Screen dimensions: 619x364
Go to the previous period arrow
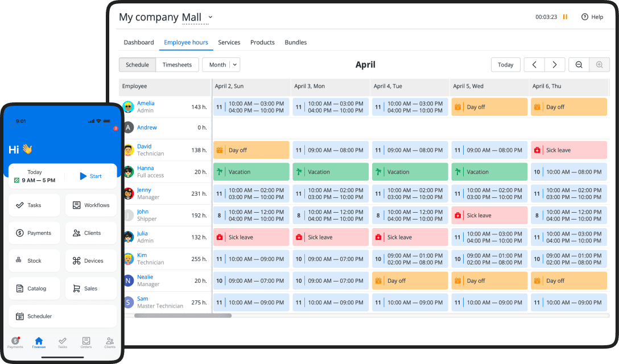[x=534, y=65]
